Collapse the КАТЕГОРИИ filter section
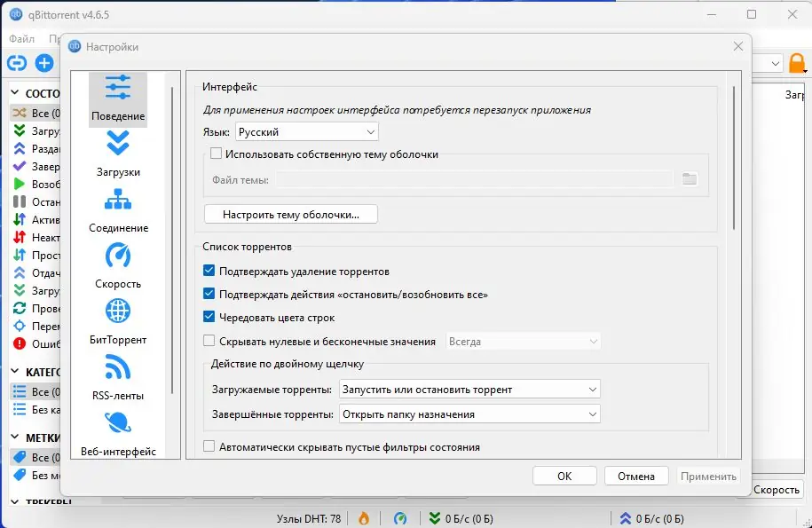 click(x=15, y=372)
